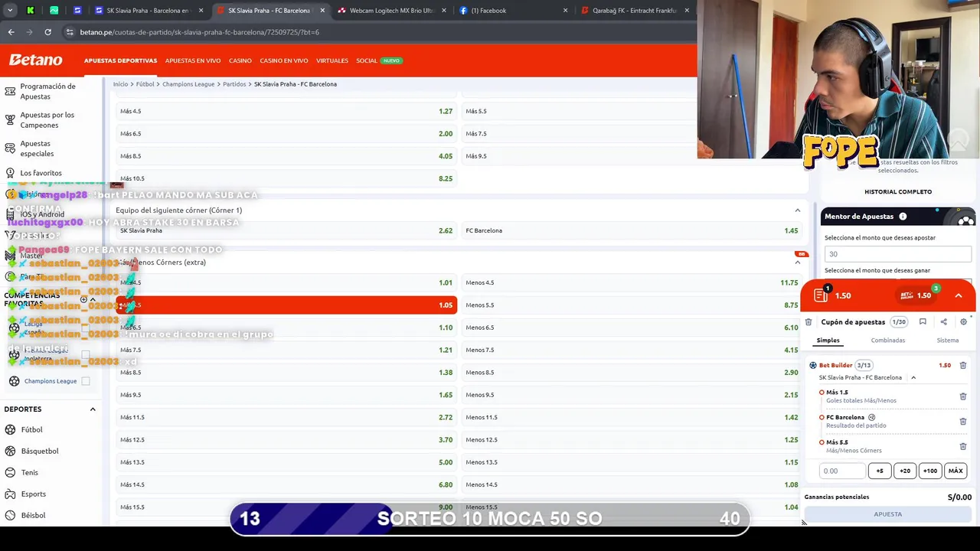The height and width of the screenshot is (551, 980).
Task: Collapse the Más/Menos Córners (extra) market
Action: point(797,262)
